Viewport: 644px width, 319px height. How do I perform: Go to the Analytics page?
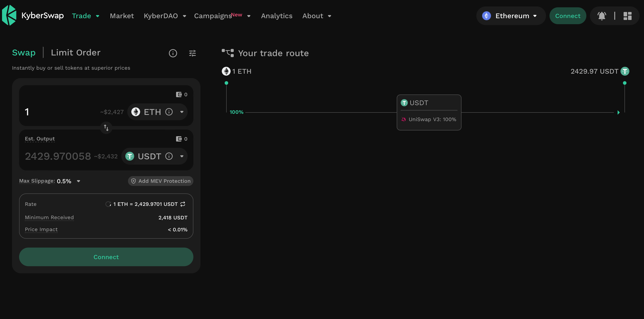pyautogui.click(x=277, y=16)
